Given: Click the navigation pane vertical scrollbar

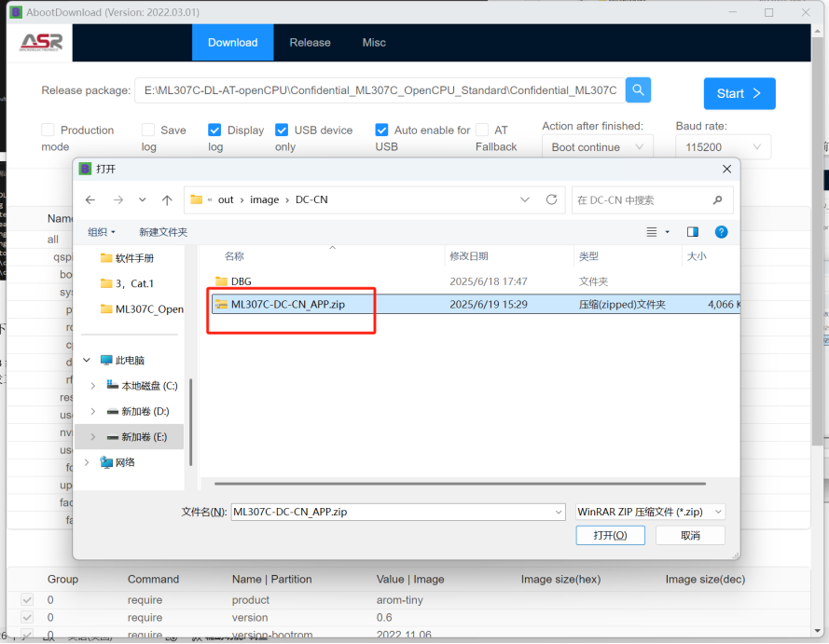Looking at the screenshot, I should [x=190, y=422].
